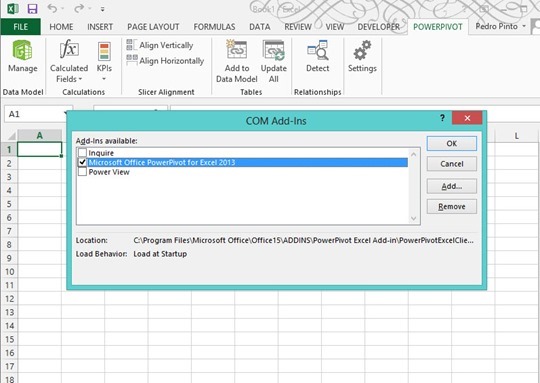Screen dimensions: 540x383
Task: Click the add-in Location path text
Action: pyautogui.click(x=303, y=240)
